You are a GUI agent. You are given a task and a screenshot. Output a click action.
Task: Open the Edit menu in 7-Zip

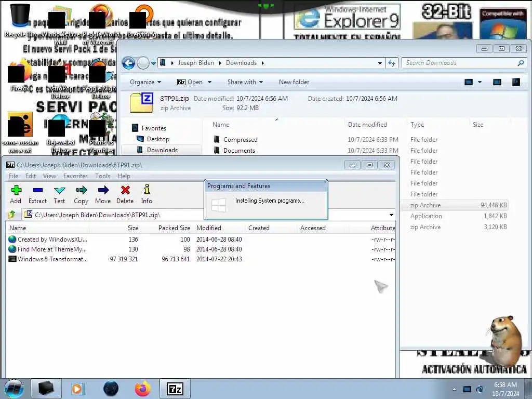tap(31, 176)
